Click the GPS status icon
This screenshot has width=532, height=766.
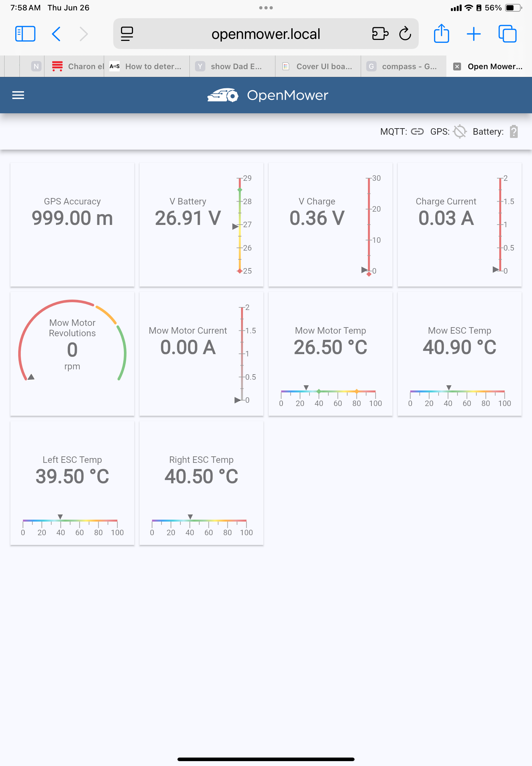460,132
